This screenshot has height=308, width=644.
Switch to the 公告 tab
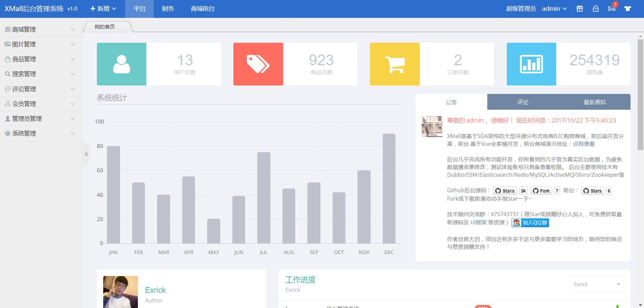click(451, 102)
